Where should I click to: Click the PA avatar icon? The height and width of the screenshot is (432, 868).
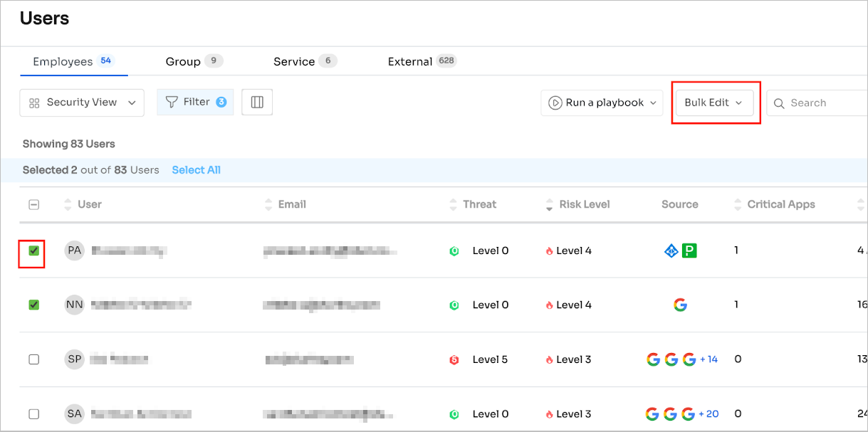[x=74, y=251]
